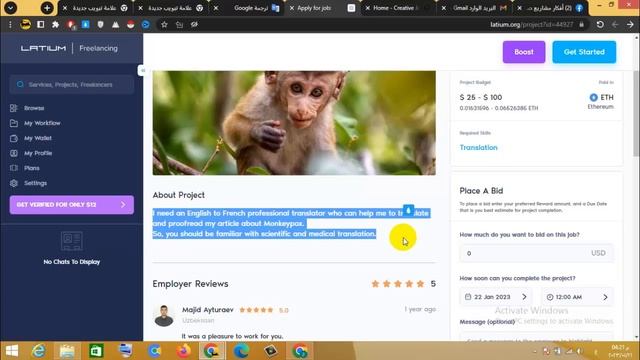
Task: Focus the Services, Projects, Freelancers search box
Action: pos(72,84)
